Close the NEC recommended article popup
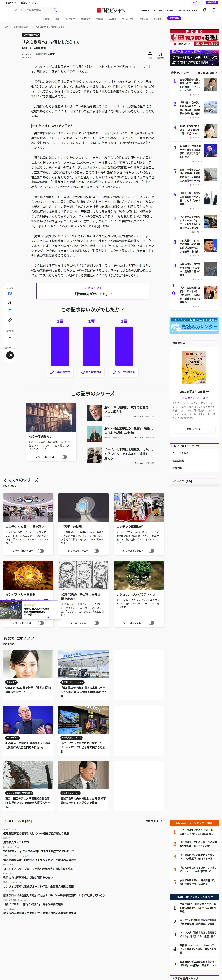Viewport: 222px width, 980px height. coord(60,602)
